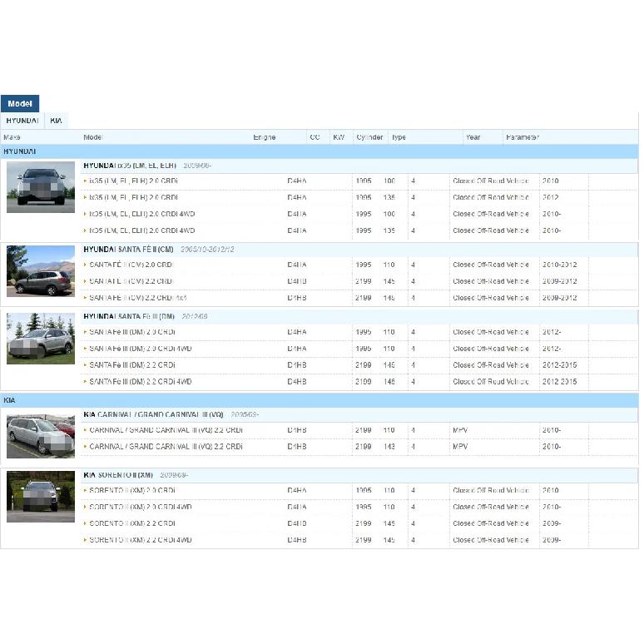Click the Cylinder column header
This screenshot has width=644, height=644.
(369, 137)
